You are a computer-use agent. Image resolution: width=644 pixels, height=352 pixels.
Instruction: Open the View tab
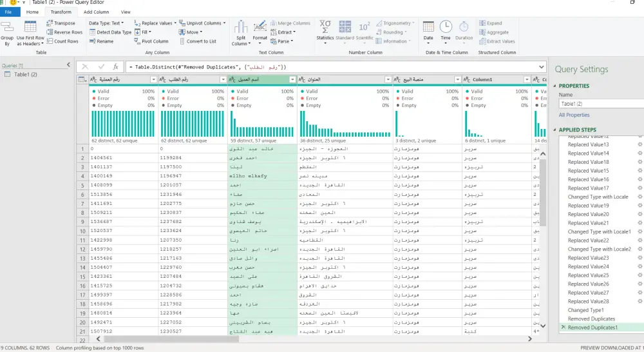point(126,12)
